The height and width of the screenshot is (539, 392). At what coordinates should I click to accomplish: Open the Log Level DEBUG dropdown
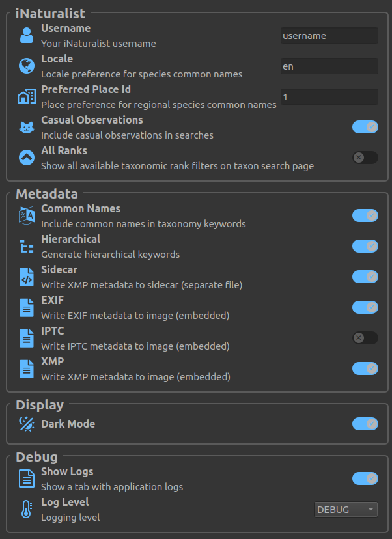point(346,510)
